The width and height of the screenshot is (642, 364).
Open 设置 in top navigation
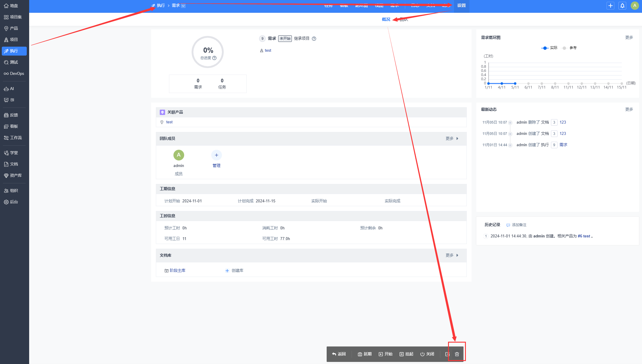(x=461, y=5)
